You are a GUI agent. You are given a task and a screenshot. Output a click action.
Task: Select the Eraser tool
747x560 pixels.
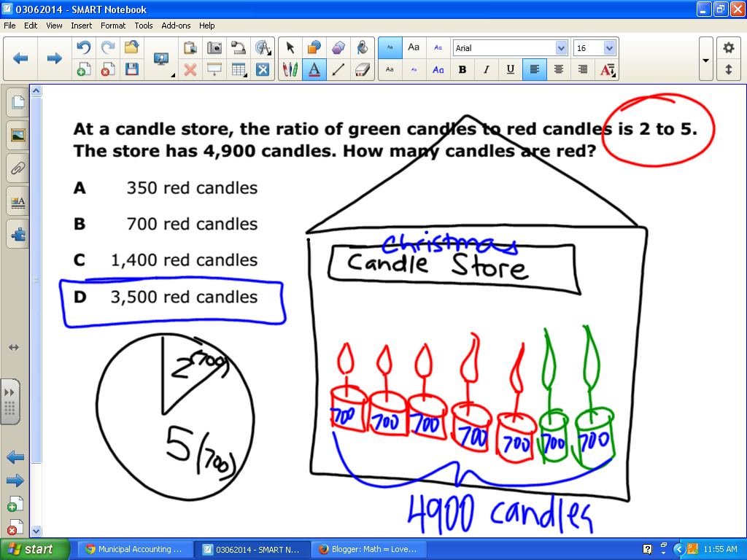coord(362,69)
